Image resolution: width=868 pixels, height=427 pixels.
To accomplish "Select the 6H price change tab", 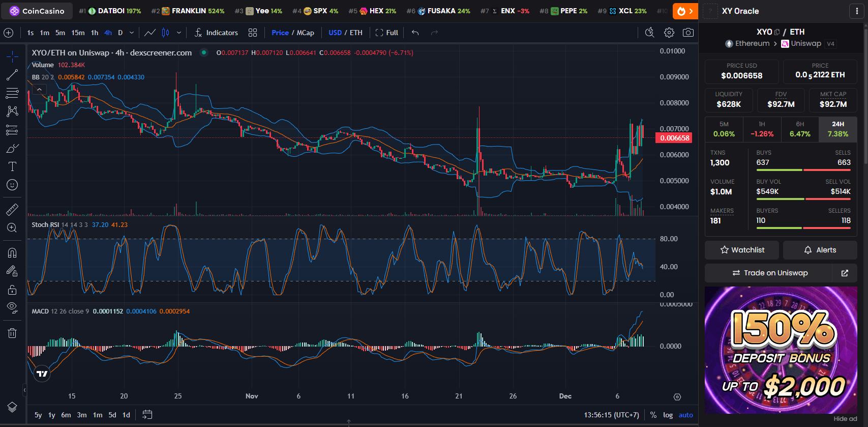I will [800, 129].
